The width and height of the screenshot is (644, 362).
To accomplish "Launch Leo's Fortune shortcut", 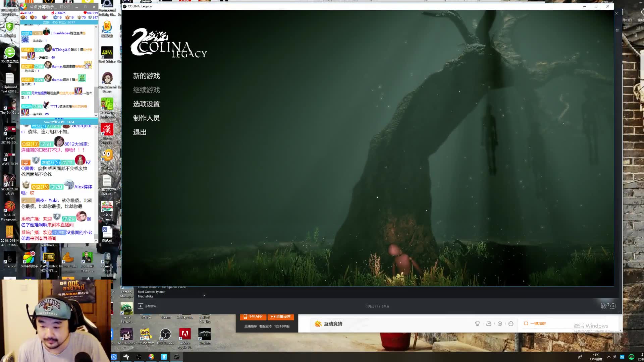I will click(x=126, y=312).
